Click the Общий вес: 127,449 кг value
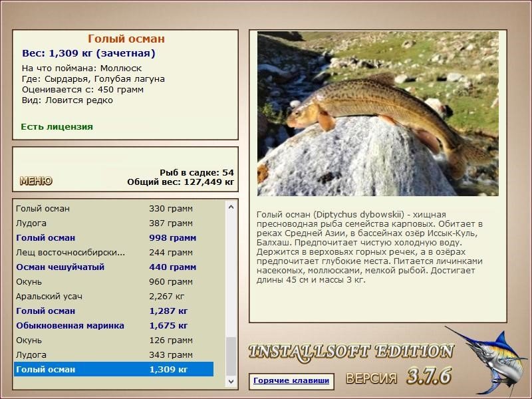The width and height of the screenshot is (532, 399). click(x=180, y=182)
